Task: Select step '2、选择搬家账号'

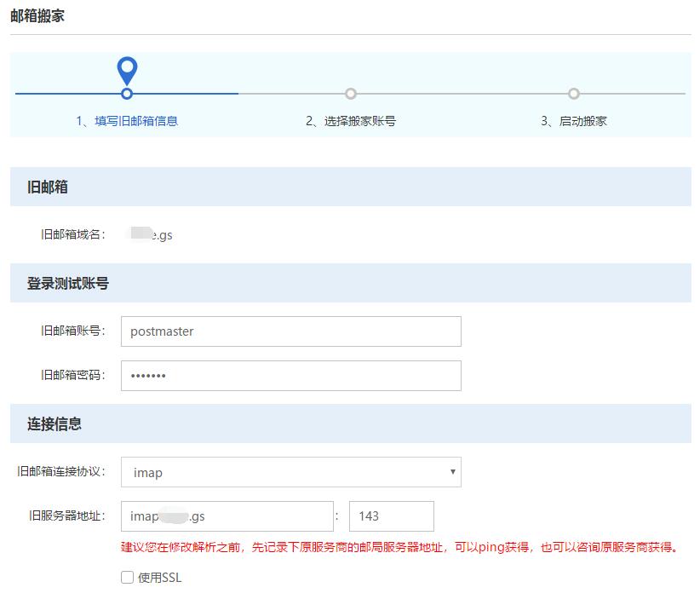Action: point(351,121)
